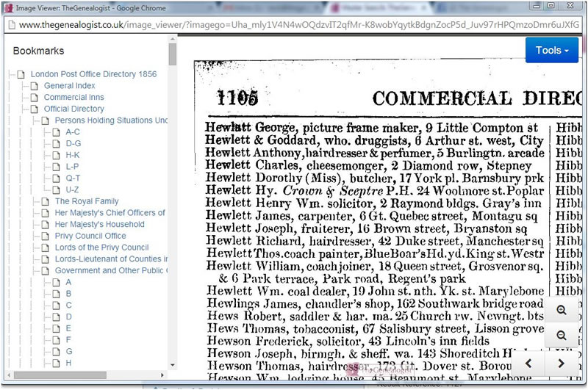This screenshot has width=588, height=390.
Task: Select letter E bookmark
Action: point(68,328)
